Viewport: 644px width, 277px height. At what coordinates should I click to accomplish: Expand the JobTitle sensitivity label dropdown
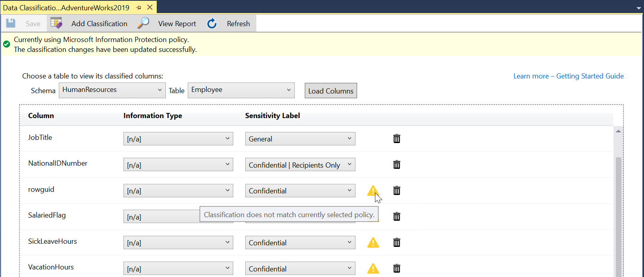click(300, 139)
